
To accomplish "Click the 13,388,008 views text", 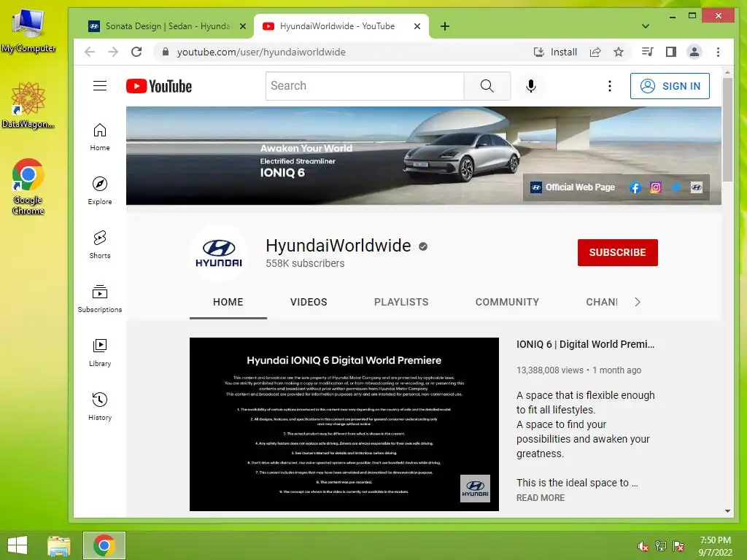I will (550, 370).
